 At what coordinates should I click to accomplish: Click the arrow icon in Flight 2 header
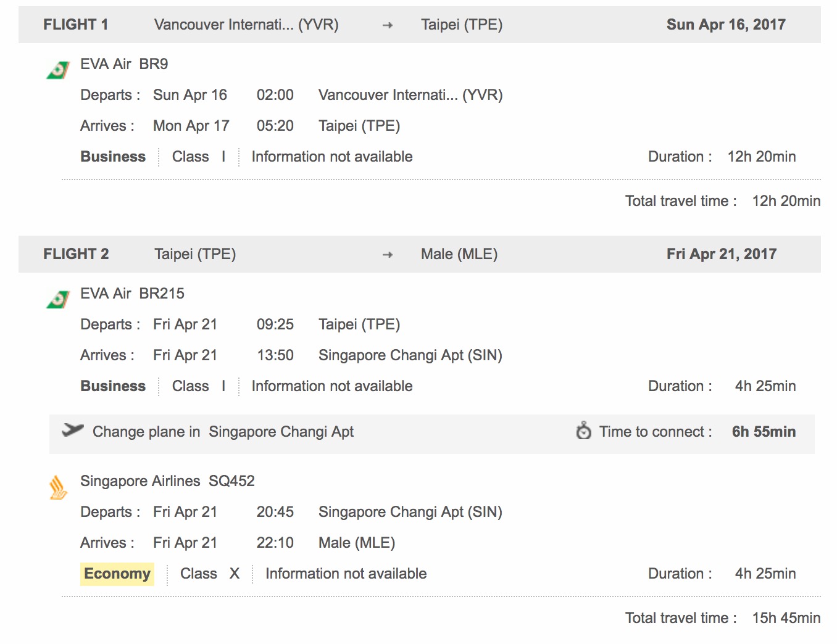(x=388, y=255)
